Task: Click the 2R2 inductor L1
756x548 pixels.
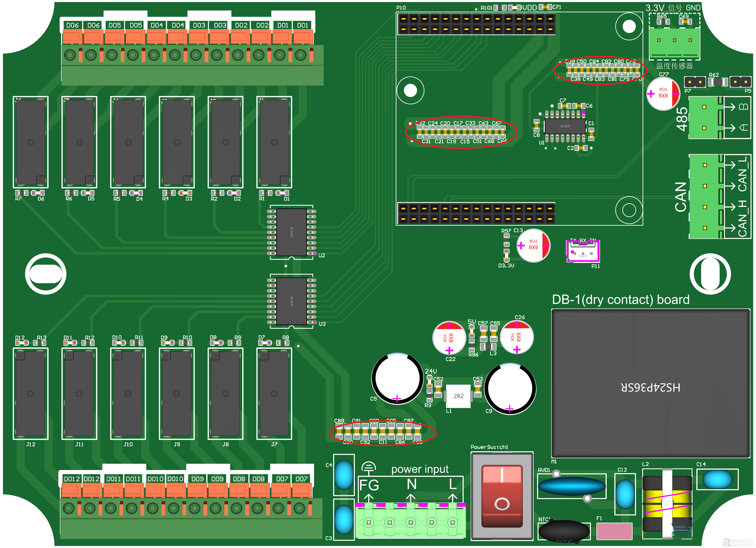Action: click(458, 396)
